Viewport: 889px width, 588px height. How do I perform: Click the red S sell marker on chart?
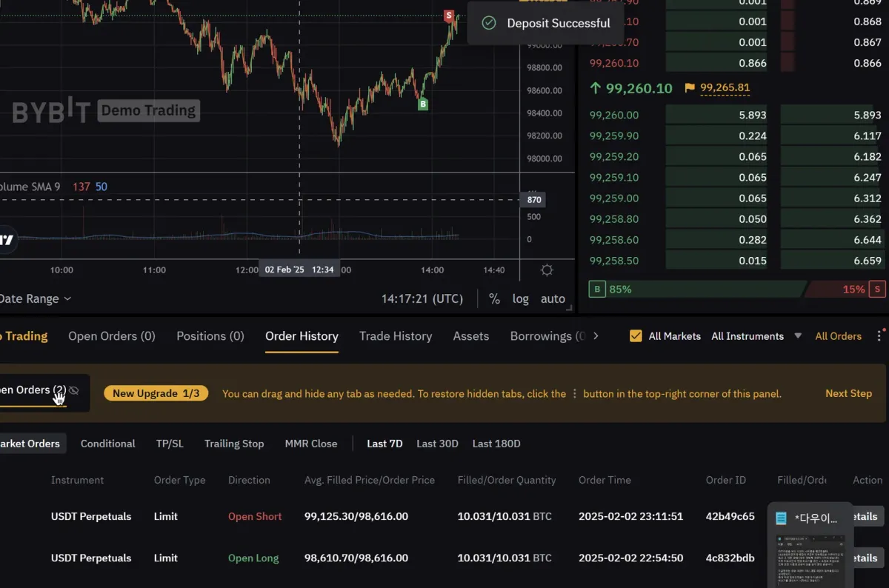[448, 16]
